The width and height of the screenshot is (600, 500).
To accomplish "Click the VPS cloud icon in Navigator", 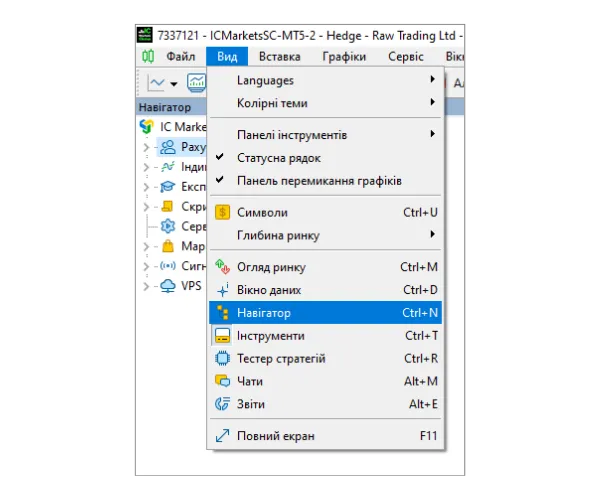I will (167, 286).
